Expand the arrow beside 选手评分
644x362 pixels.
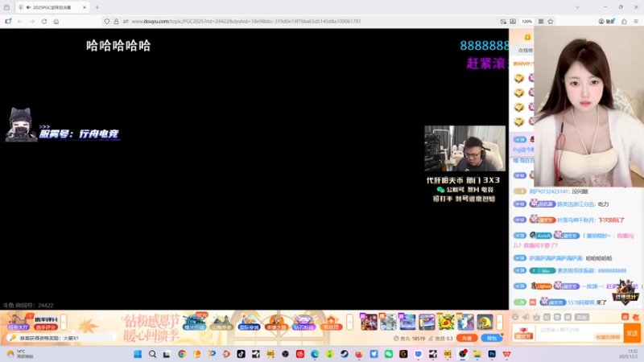64,323
